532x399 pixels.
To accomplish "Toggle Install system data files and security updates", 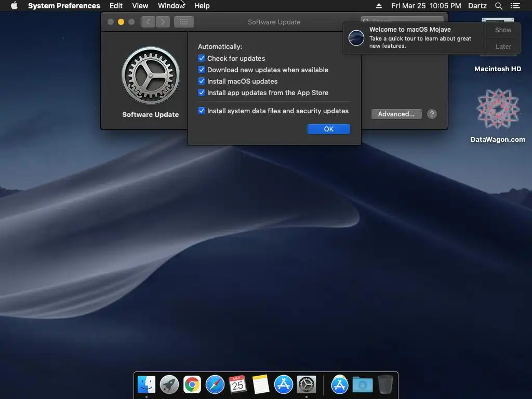I will tap(202, 111).
